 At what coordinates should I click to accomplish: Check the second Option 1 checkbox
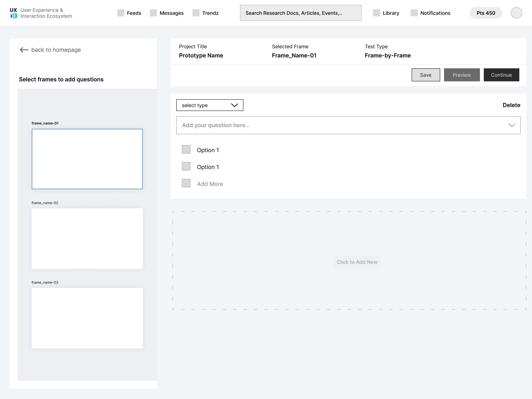(x=186, y=166)
